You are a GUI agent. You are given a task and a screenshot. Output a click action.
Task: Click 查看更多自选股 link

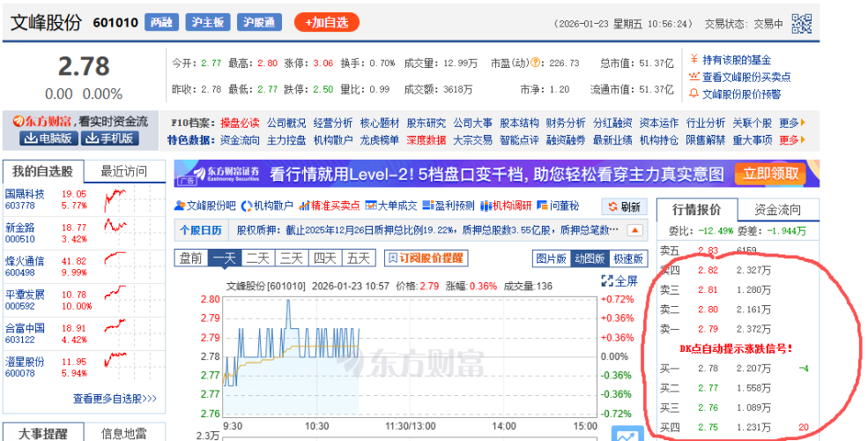point(115,399)
